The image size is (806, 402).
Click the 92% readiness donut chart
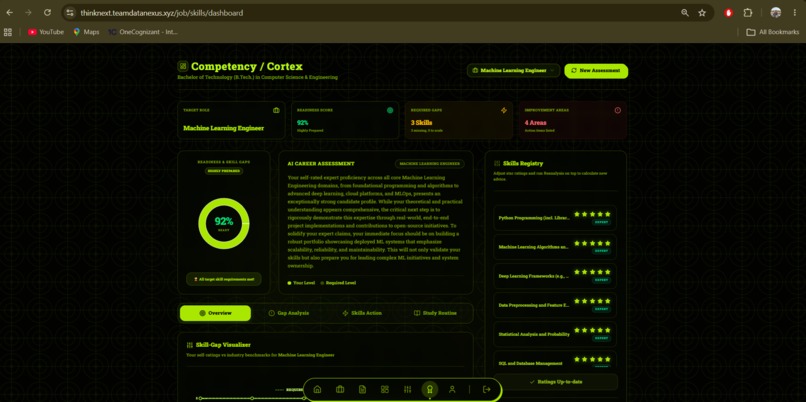pos(224,223)
